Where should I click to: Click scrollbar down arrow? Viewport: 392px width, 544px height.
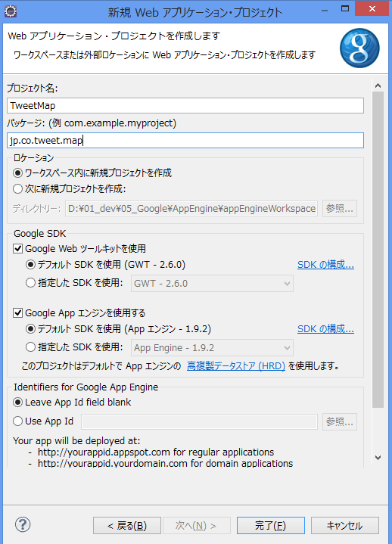point(378,458)
